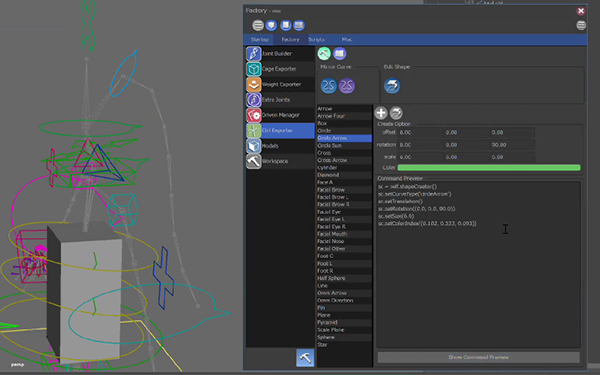
Task: Click the rotation field showing 90.00
Action: pos(512,145)
